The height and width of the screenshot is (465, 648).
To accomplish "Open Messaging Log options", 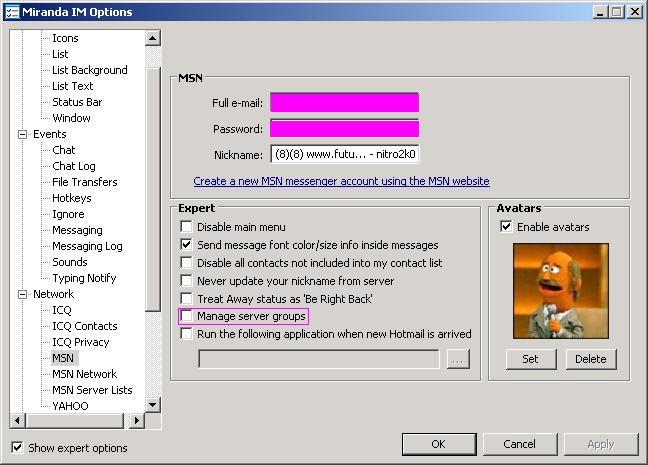I will coord(87,246).
